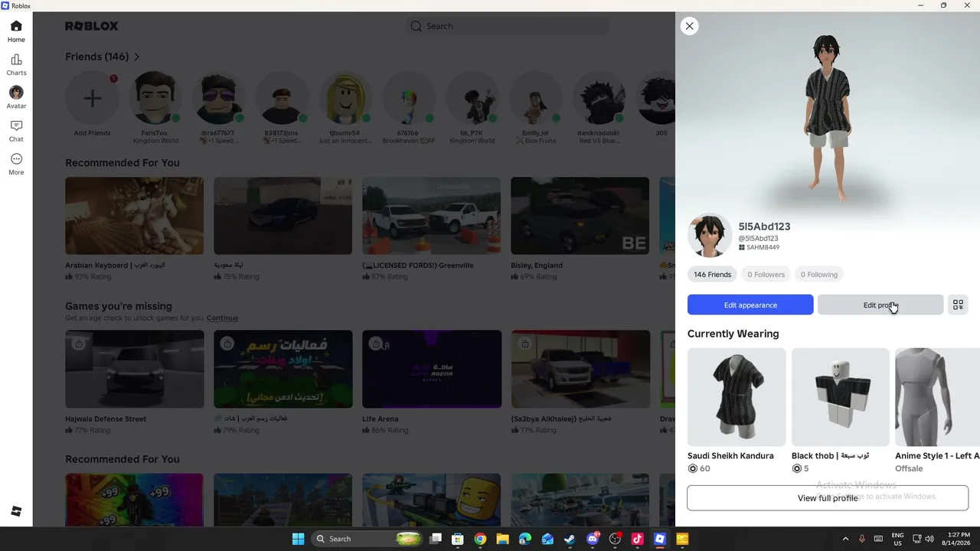
Task: Open friend ibra677677's avatar
Action: (x=218, y=98)
